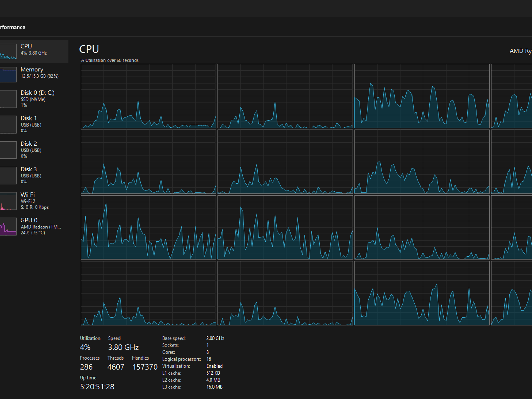Click the first core graph in the second row
532x399 pixels.
click(148, 162)
